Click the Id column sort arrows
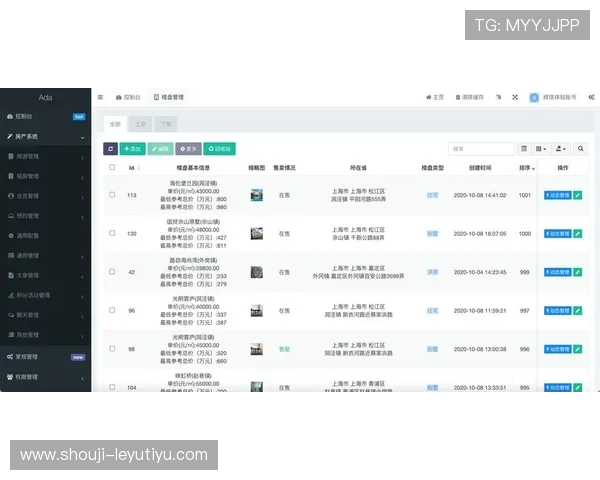 139,168
